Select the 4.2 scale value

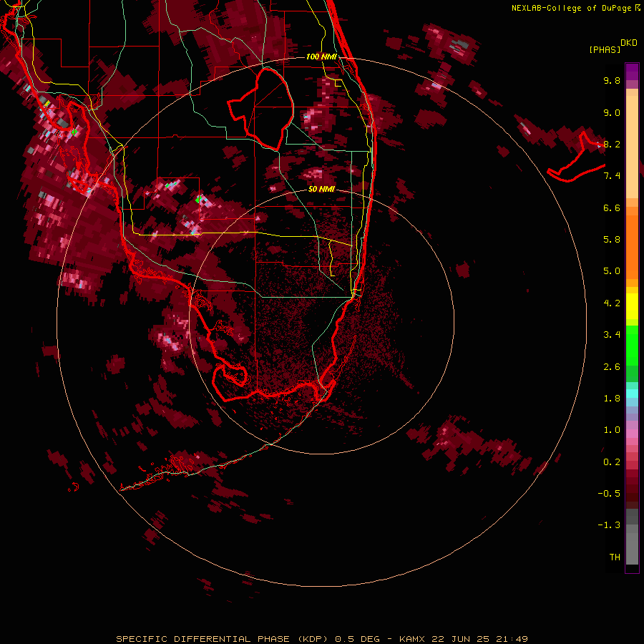[x=612, y=303]
